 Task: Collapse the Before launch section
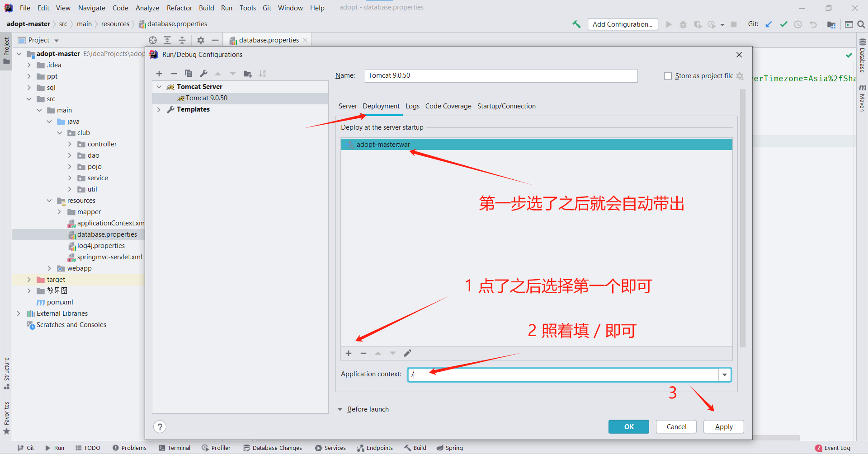point(340,409)
